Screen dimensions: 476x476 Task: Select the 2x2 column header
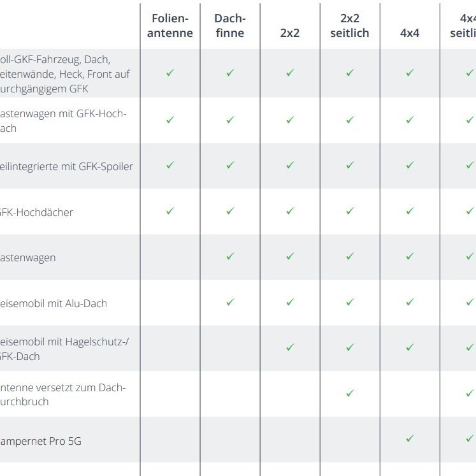tap(290, 33)
